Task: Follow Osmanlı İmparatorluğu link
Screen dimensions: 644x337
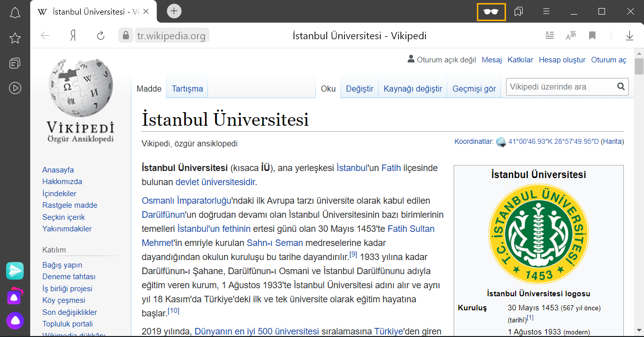Action: (x=186, y=201)
